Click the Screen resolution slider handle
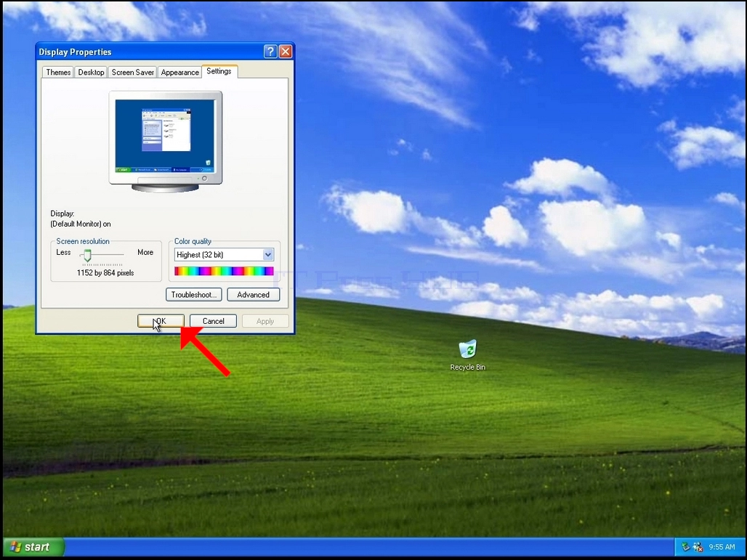This screenshot has width=747, height=560. pos(87,256)
